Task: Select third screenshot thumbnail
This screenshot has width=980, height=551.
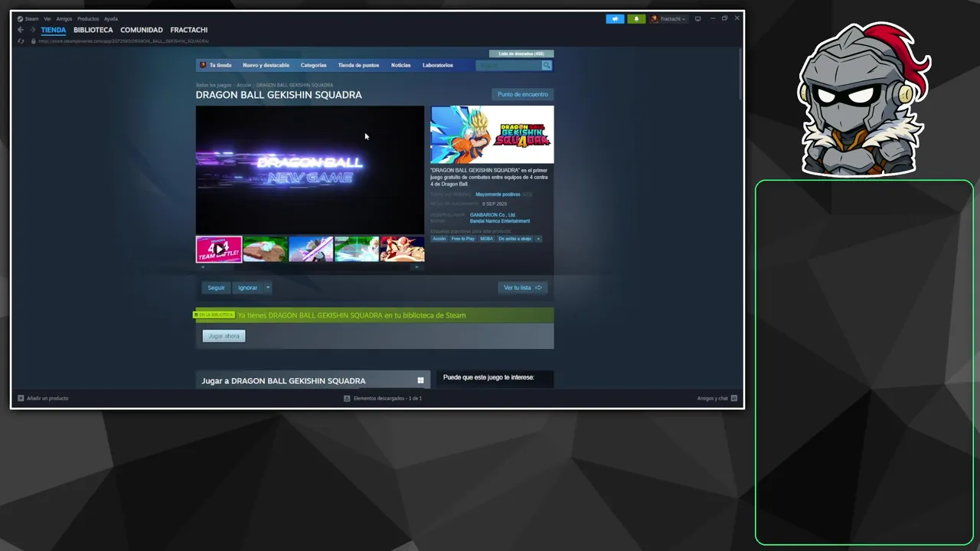Action: (x=311, y=249)
